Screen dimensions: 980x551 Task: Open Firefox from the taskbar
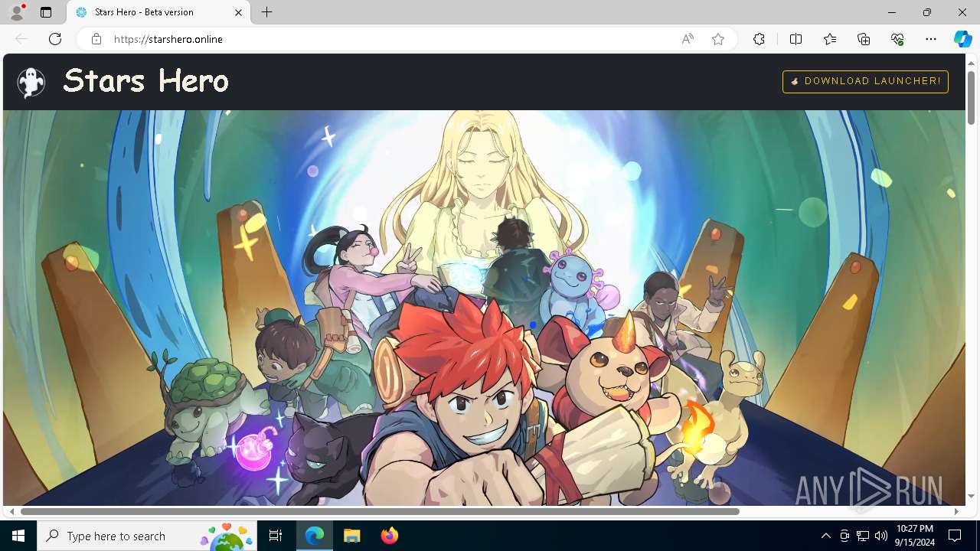389,536
